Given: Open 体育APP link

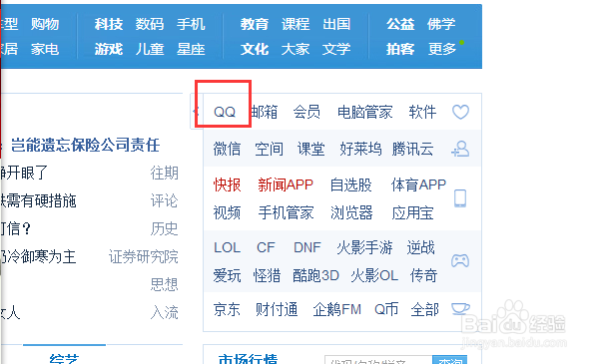Looking at the screenshot, I should (x=418, y=184).
